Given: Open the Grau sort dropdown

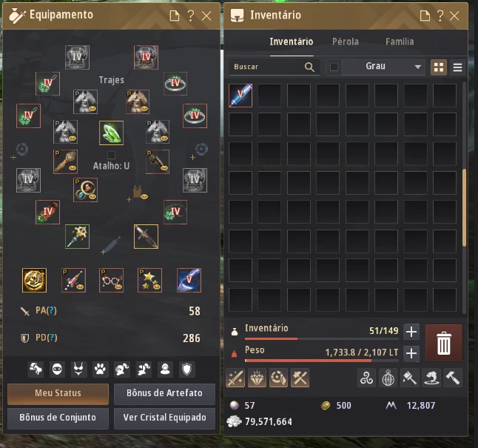Looking at the screenshot, I should (383, 67).
